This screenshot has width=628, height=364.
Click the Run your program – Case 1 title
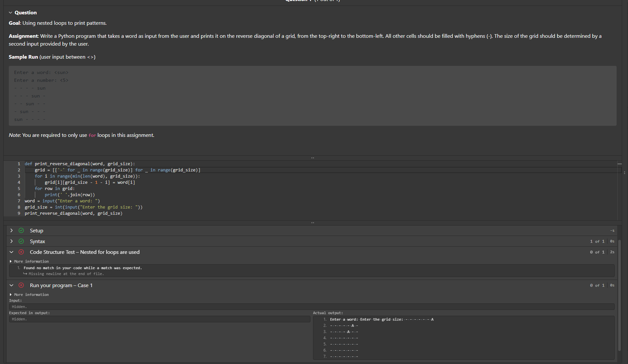(x=61, y=285)
